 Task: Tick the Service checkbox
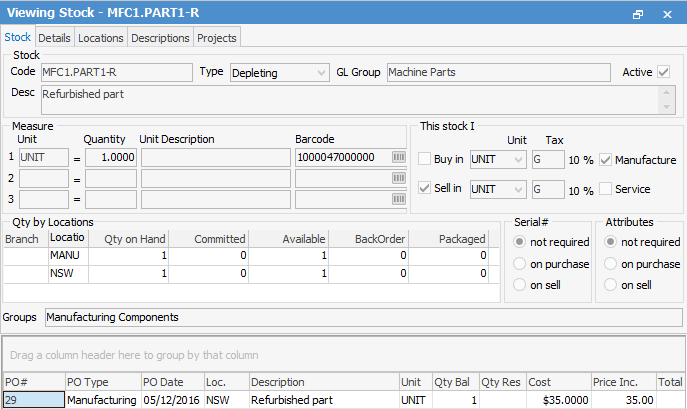606,189
